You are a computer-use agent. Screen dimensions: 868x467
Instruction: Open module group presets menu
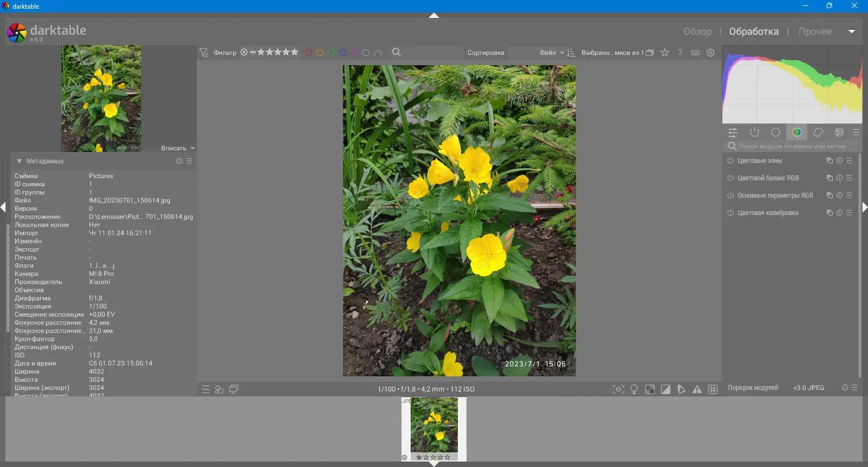pos(856,132)
